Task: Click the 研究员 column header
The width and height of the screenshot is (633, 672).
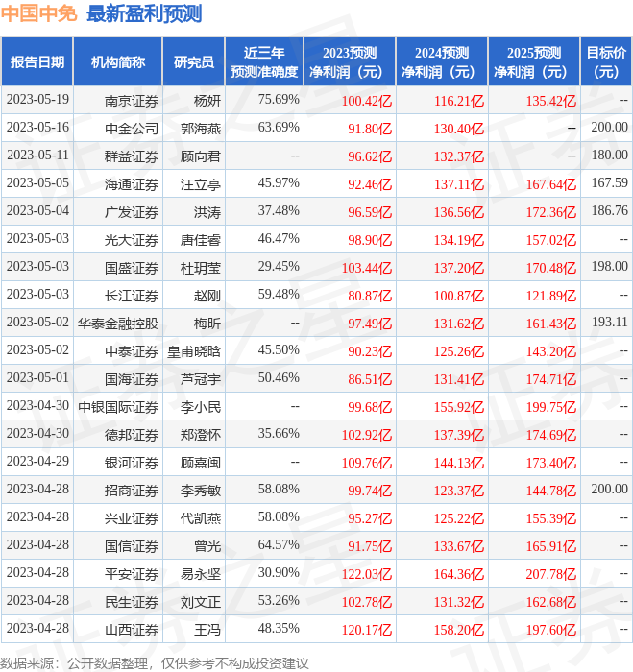Action: coord(193,62)
